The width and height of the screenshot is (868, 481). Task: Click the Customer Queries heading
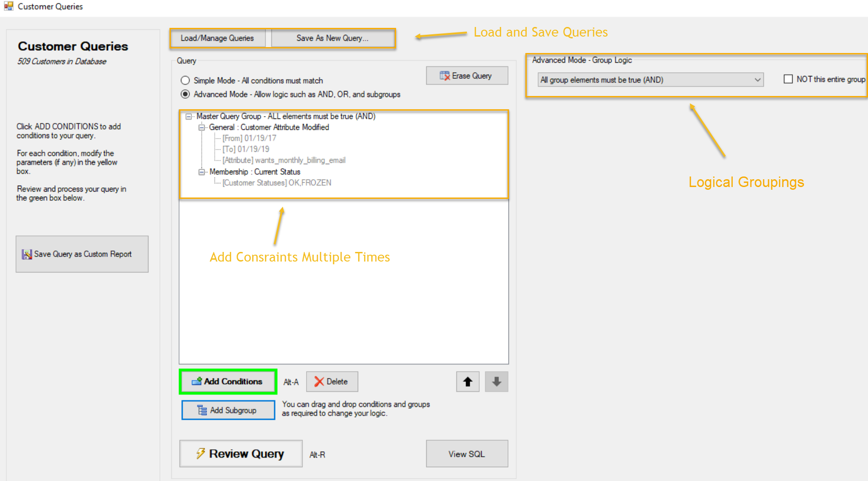[x=73, y=46]
